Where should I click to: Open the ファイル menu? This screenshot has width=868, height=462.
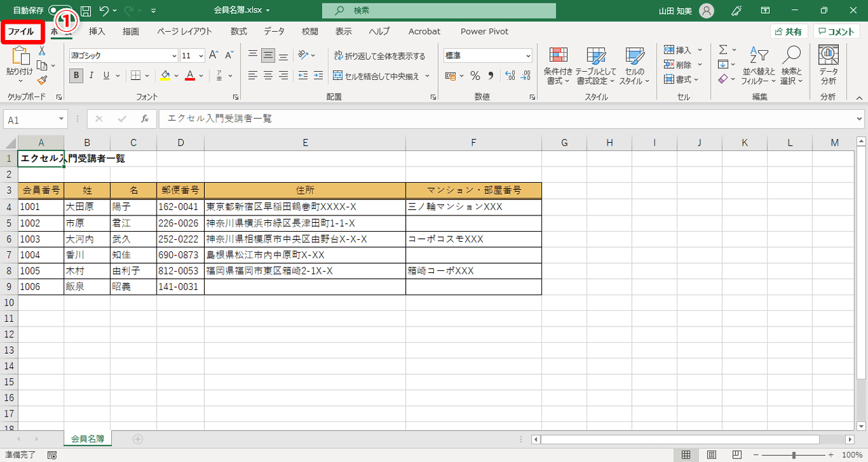point(22,31)
